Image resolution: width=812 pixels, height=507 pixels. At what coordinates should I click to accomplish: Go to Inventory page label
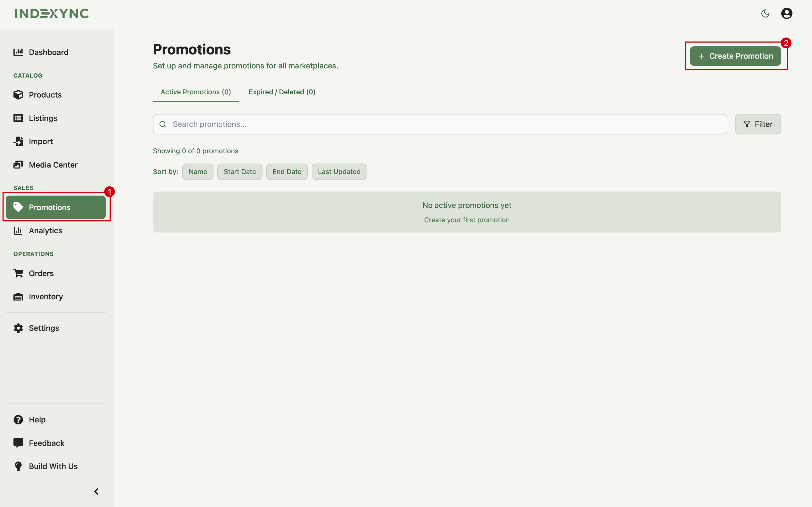(46, 297)
